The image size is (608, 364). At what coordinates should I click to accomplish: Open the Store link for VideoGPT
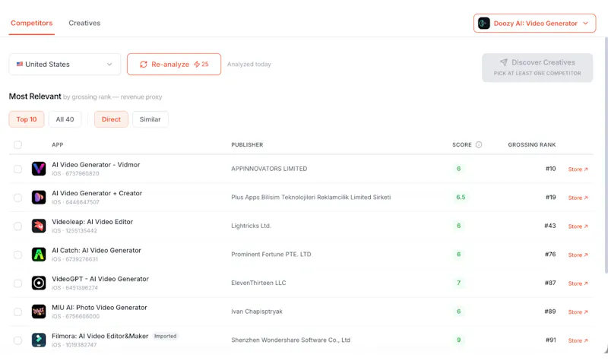pos(578,283)
